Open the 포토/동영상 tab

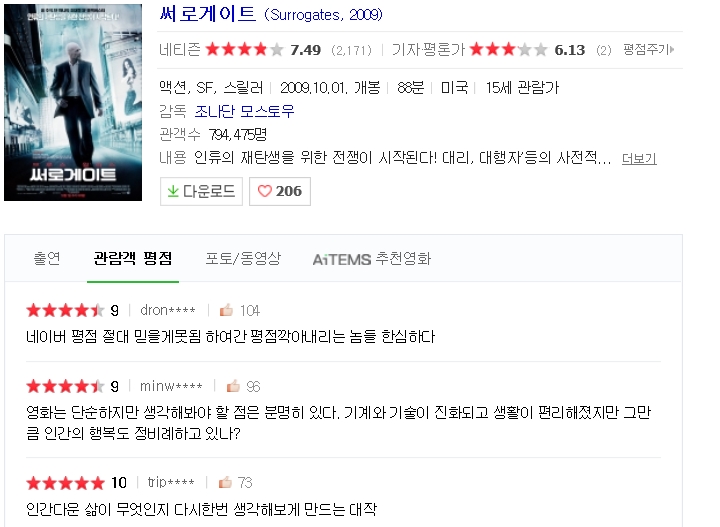[x=243, y=258]
